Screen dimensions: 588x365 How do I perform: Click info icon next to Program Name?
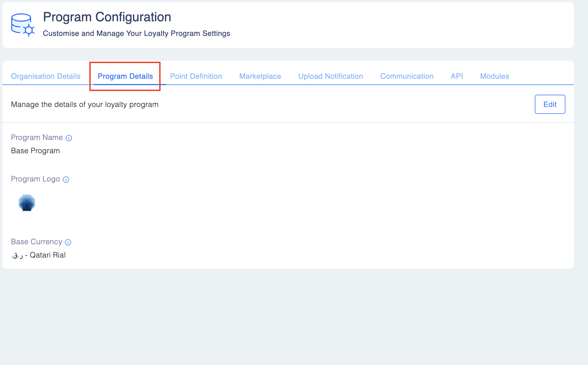coord(69,138)
